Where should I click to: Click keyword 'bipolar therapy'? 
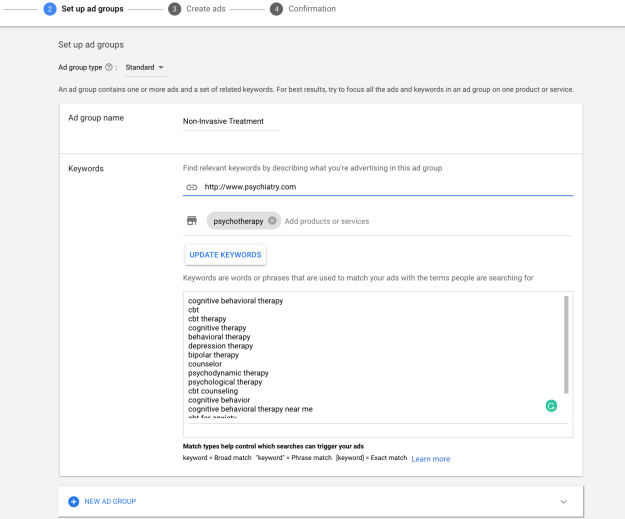point(213,355)
